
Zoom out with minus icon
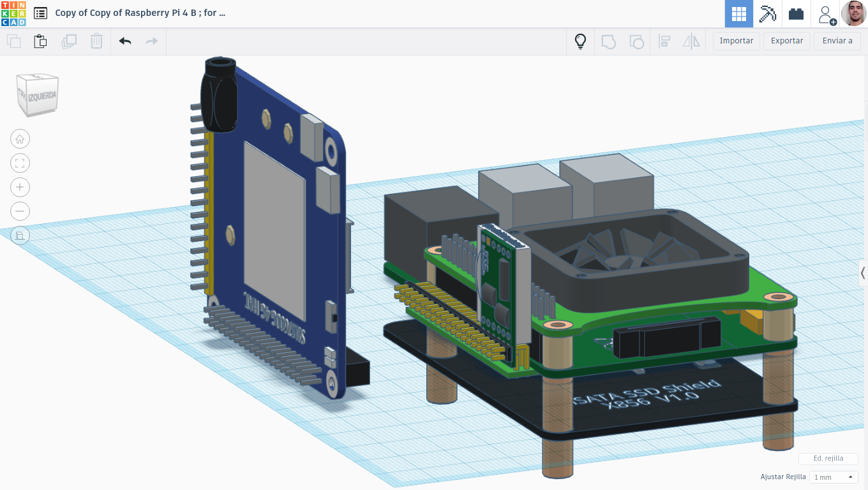point(20,211)
